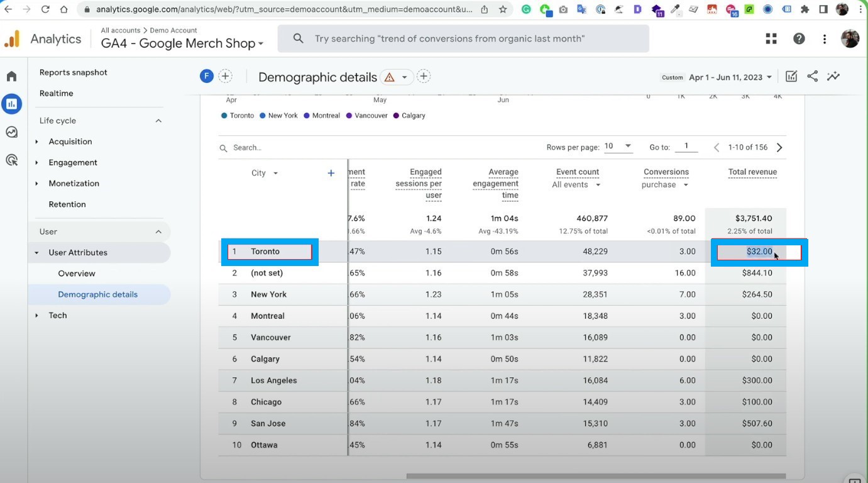Viewport: 868px width, 483px height.
Task: Open the Retention report
Action: 67,204
